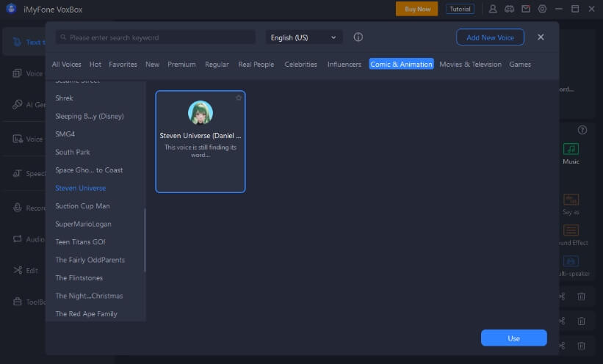Click the Speech to Text sidebar icon
The height and width of the screenshot is (364, 603).
click(x=17, y=173)
